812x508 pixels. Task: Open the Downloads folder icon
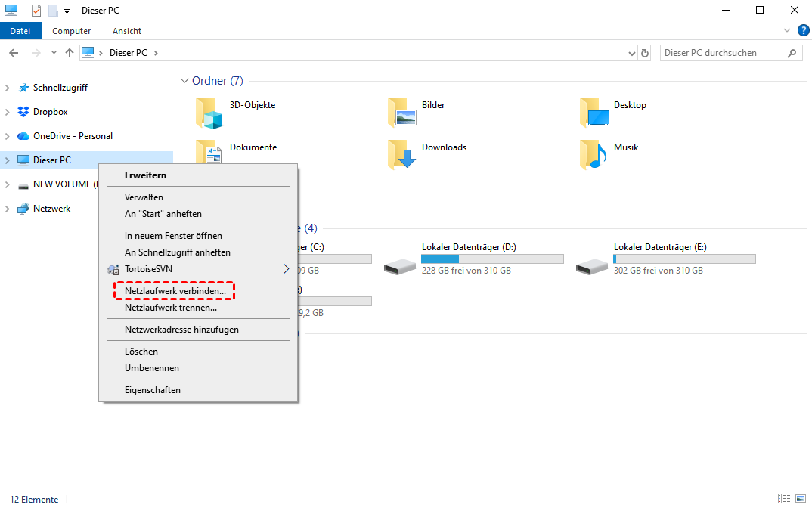(x=401, y=154)
